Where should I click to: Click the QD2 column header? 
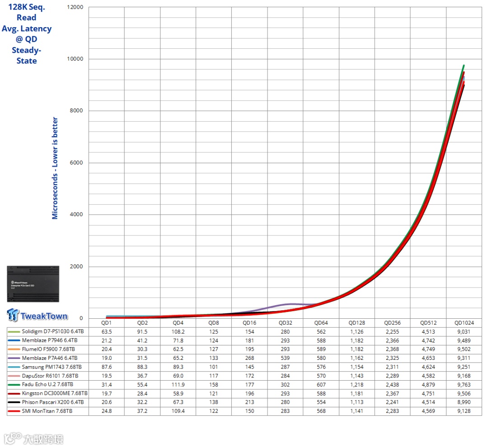pos(142,323)
